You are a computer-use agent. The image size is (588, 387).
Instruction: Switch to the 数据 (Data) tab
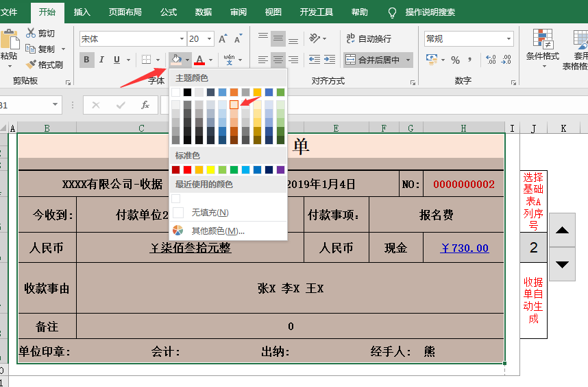(x=204, y=12)
